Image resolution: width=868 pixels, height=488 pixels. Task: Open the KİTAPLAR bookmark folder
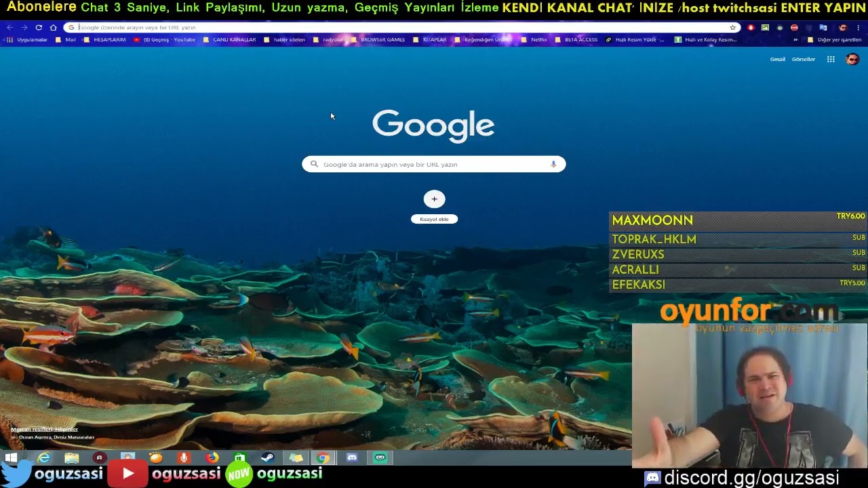(x=430, y=39)
